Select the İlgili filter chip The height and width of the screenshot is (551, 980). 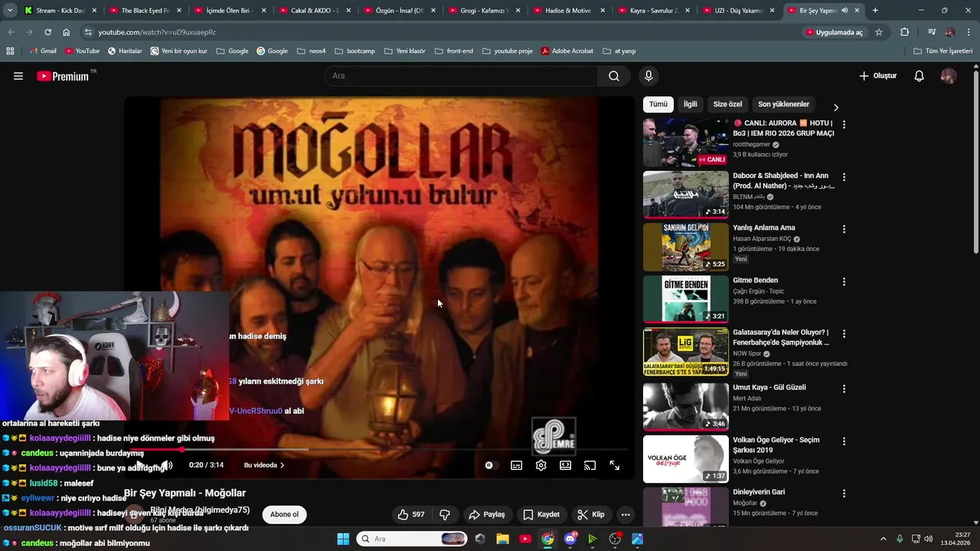pyautogui.click(x=691, y=104)
